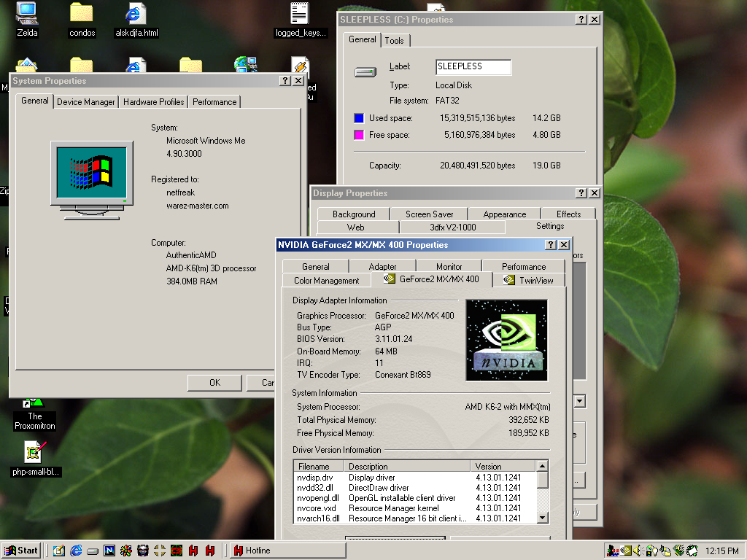The width and height of the screenshot is (747, 560).
Task: Click the music CD tray icon
Action: tap(665, 551)
